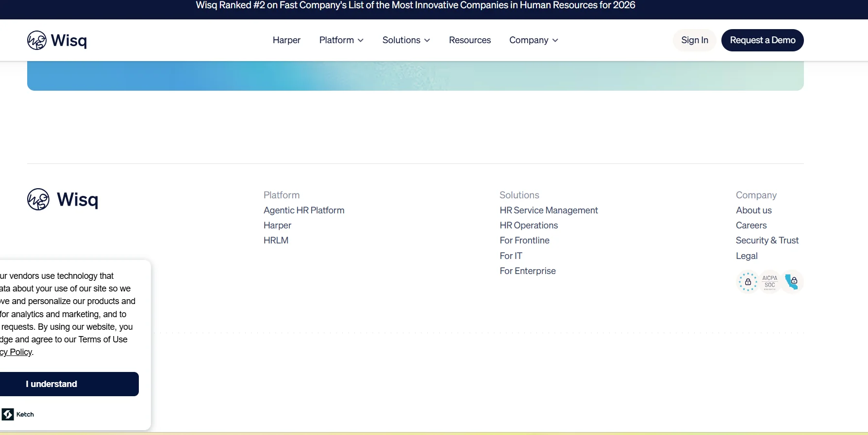Open the Harper footer link
868x435 pixels.
click(x=277, y=226)
